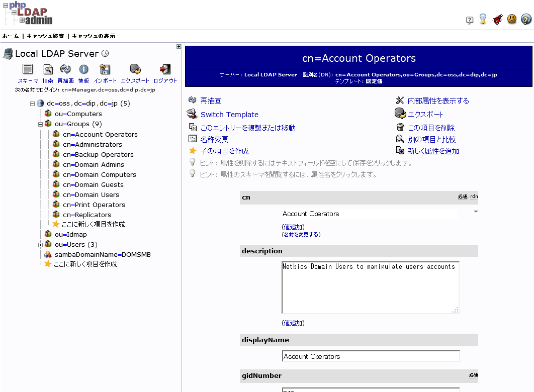
Task: Click the gidNumber attribute name heading
Action: (x=261, y=376)
